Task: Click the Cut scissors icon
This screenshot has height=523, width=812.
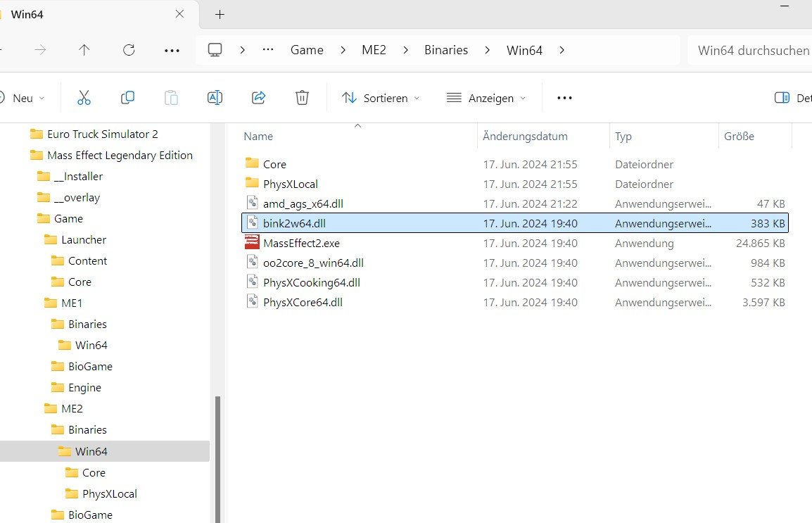Action: coord(84,98)
